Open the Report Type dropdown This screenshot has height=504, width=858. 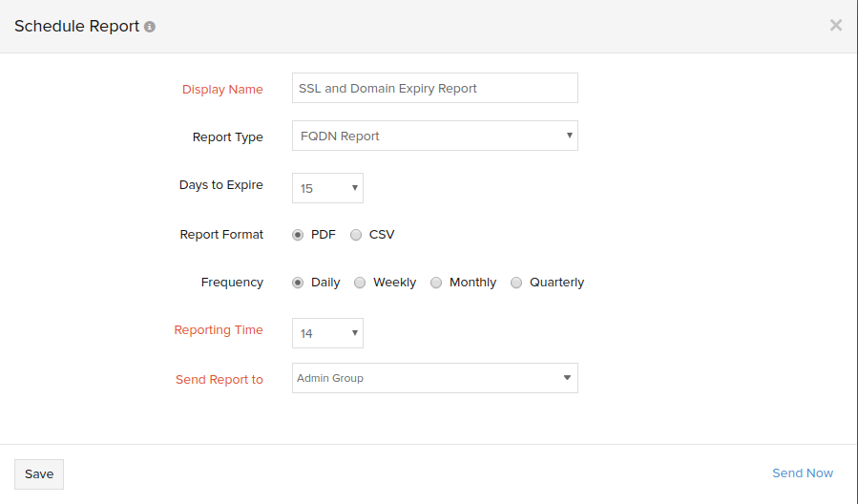pyautogui.click(x=434, y=136)
